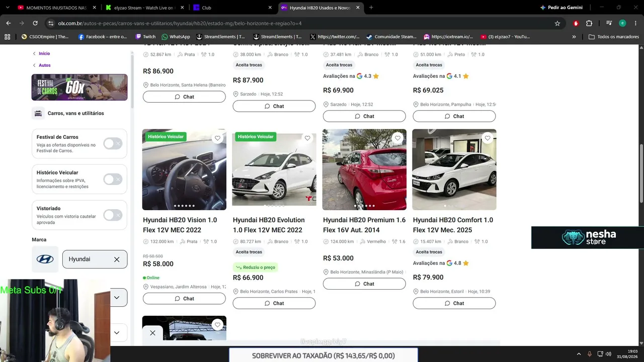The width and height of the screenshot is (644, 362).
Task: Open Chat for the R$ 66.900 listing
Action: coord(274,303)
